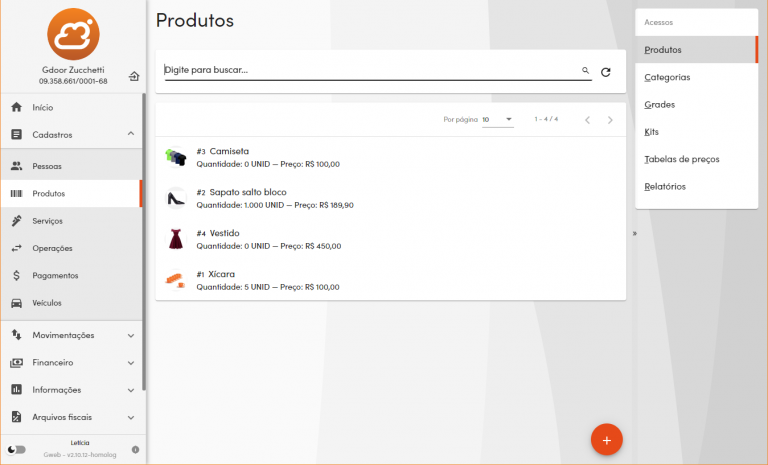Viewport: 768px width, 465px height.
Task: Open the Por página dropdown
Action: coord(497,120)
